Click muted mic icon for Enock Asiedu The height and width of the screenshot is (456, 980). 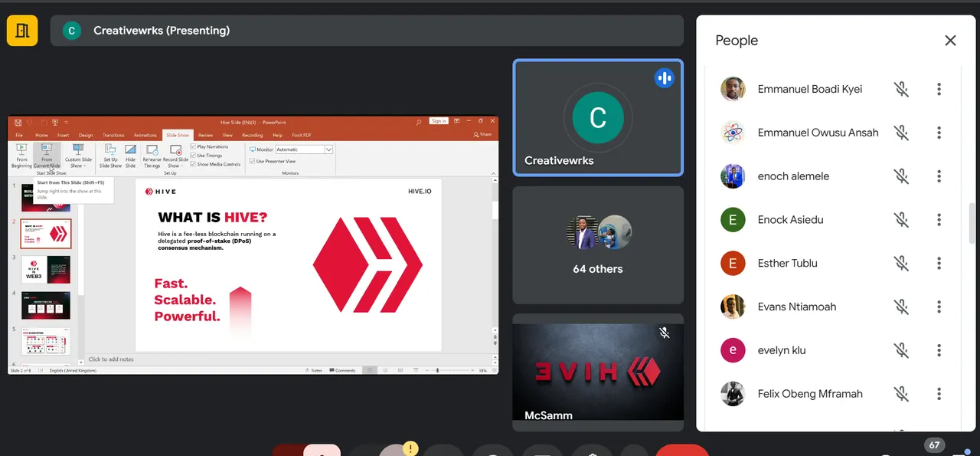pyautogui.click(x=902, y=220)
